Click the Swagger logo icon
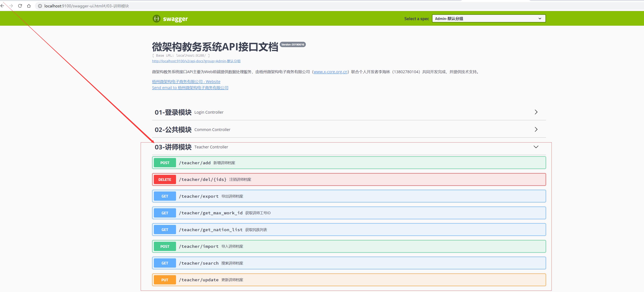This screenshot has width=644, height=292. tap(156, 18)
